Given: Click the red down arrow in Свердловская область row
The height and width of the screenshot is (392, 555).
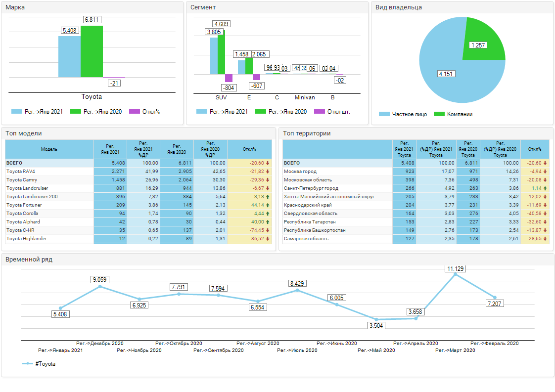Looking at the screenshot, I should point(545,214).
